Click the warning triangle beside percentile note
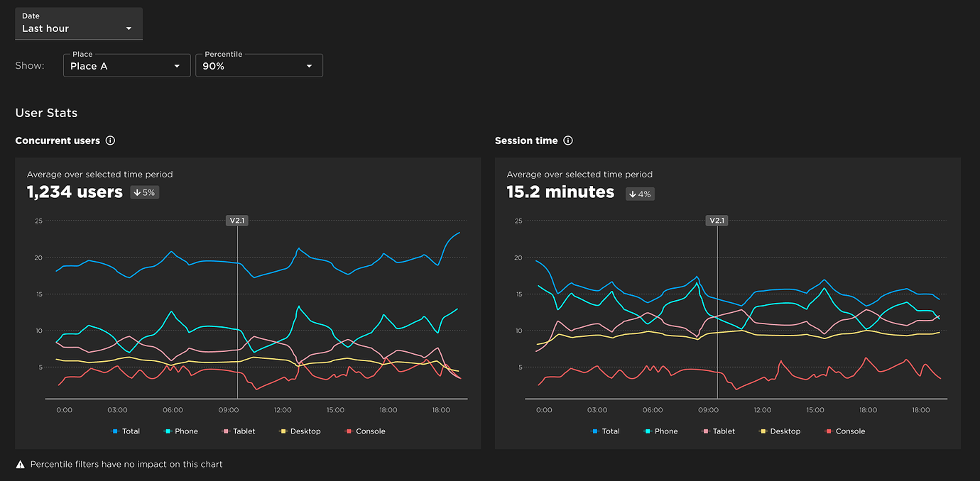 click(20, 464)
